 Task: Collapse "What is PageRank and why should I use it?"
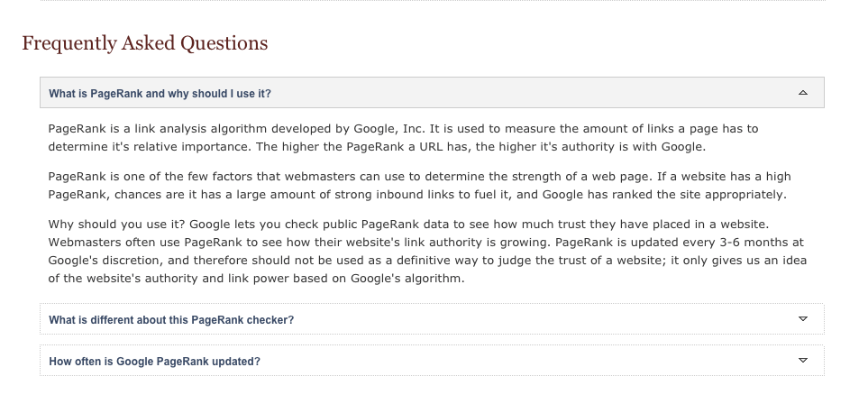click(160, 94)
